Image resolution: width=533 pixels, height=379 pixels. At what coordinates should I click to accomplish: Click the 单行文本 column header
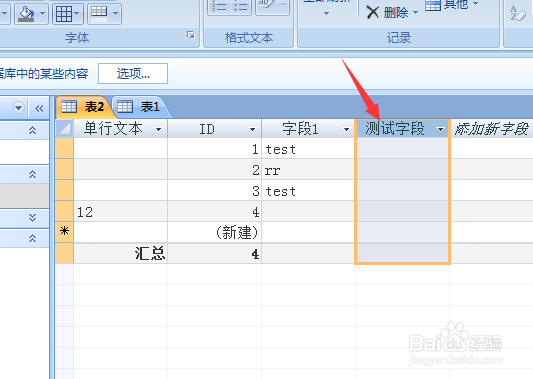coord(120,128)
